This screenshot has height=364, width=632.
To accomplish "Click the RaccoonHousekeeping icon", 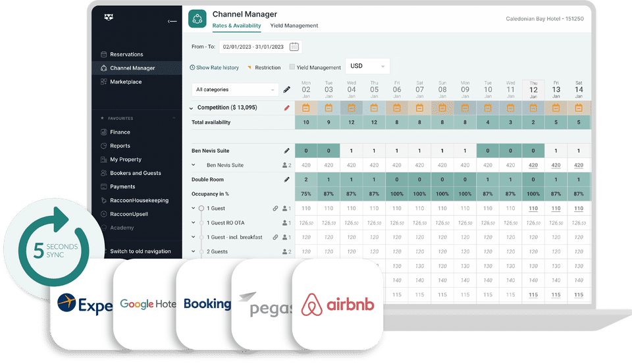I will [x=103, y=200].
